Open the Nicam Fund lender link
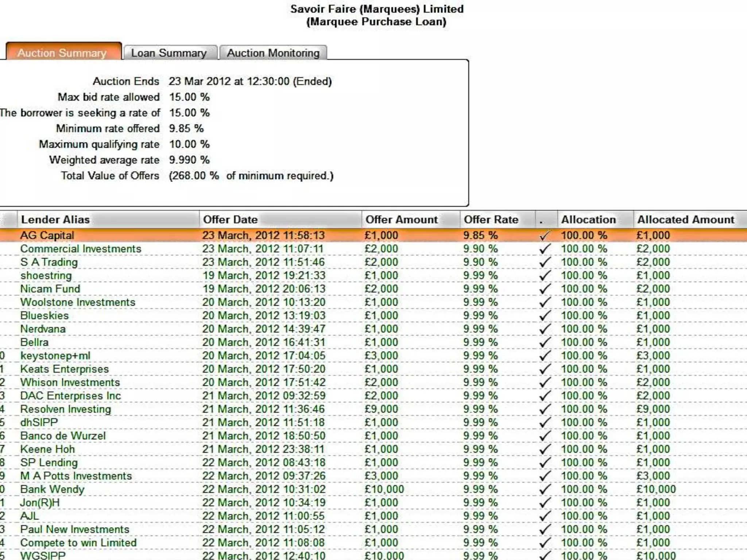This screenshot has width=747, height=560. tap(50, 289)
